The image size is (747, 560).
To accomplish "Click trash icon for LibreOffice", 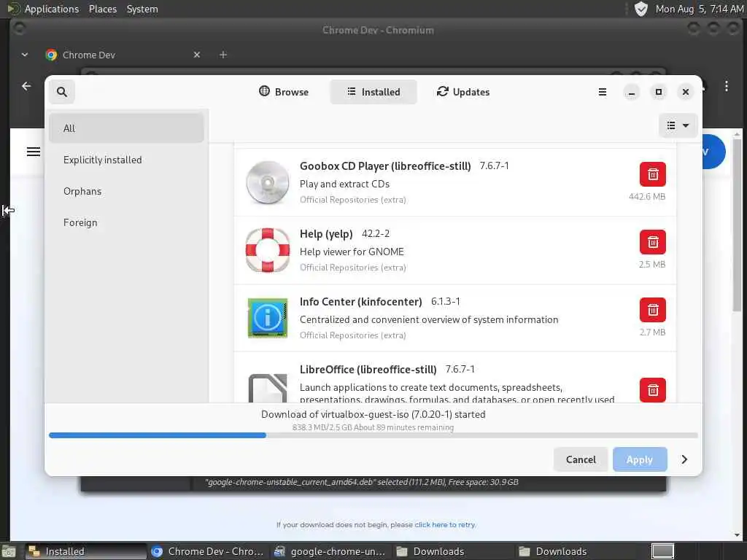I will coord(653,390).
